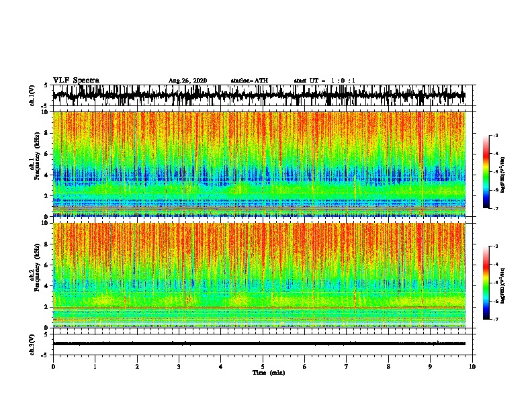Click time axis tick label "10" at bottom right
This screenshot has width=532, height=411.
[x=472, y=367]
